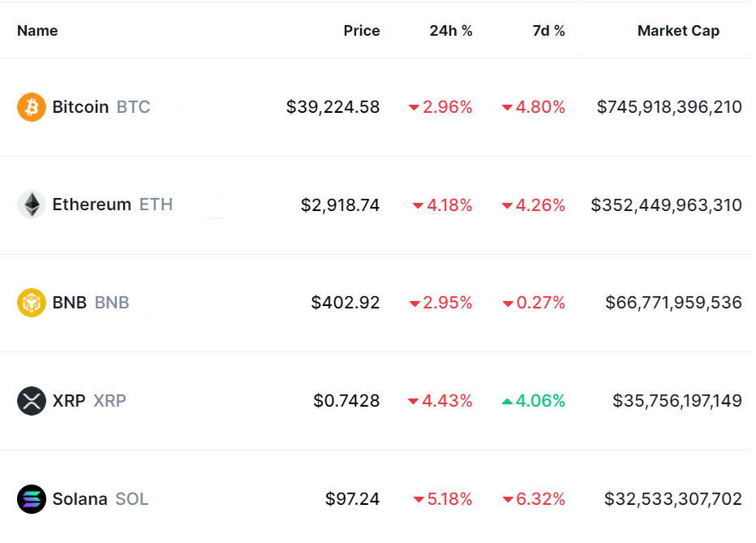Click the Bitcoin orange logo icon
The width and height of the screenshot is (756, 543).
pos(32,107)
